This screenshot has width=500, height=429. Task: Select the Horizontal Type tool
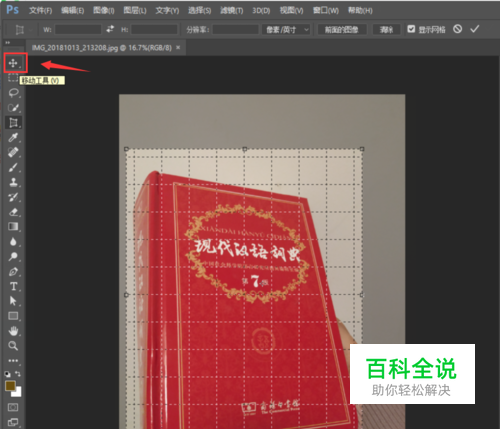tap(13, 286)
